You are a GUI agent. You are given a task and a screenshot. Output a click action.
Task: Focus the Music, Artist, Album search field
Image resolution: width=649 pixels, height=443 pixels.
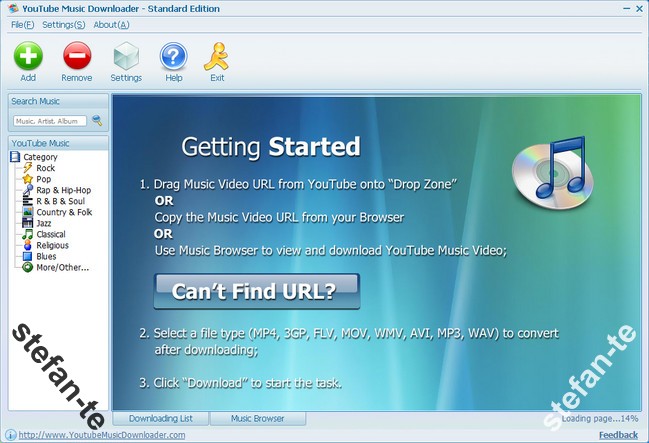tap(50, 121)
